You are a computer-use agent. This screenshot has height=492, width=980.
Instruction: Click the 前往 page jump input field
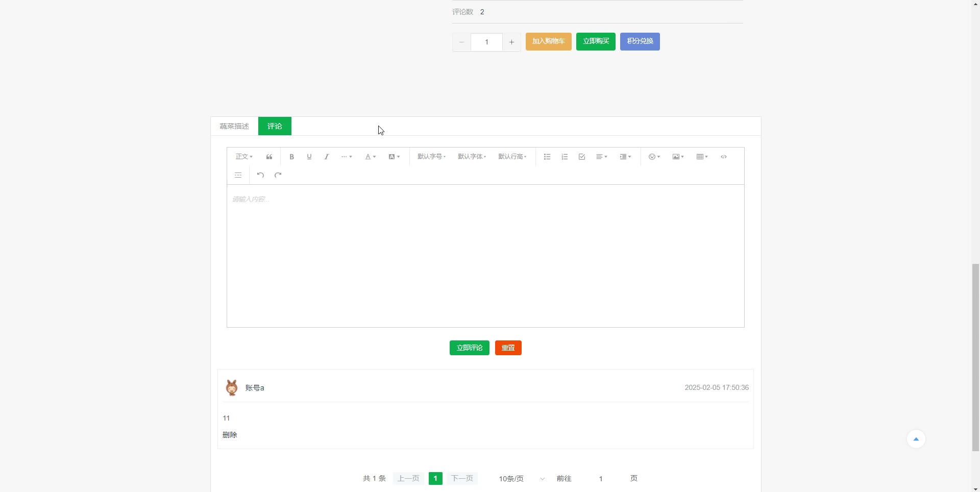pos(601,479)
